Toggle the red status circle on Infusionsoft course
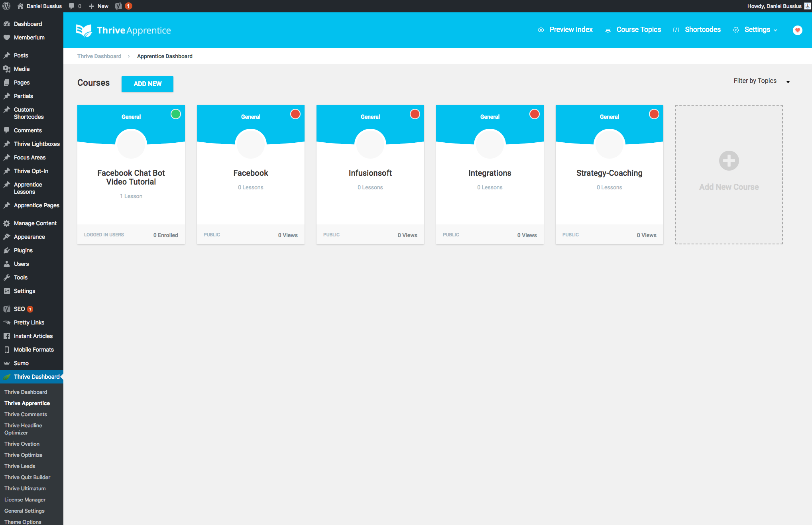 [415, 114]
